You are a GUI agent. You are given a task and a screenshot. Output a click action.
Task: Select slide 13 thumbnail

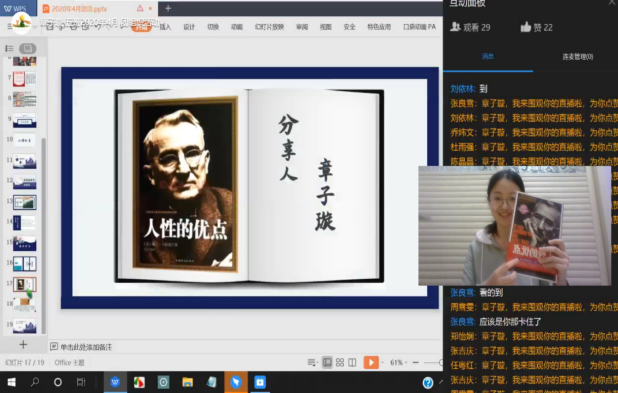pyautogui.click(x=24, y=202)
